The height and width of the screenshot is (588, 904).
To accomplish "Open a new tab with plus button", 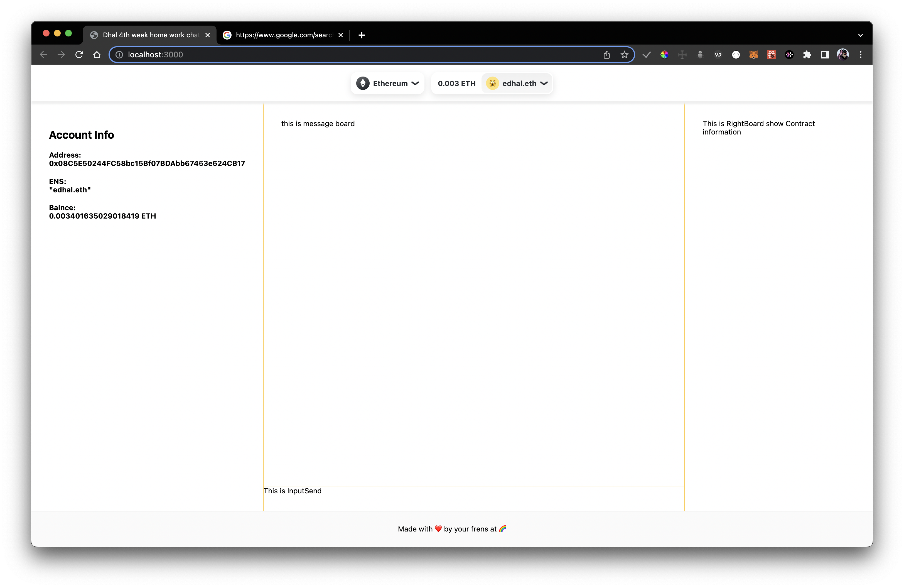I will pos(362,35).
